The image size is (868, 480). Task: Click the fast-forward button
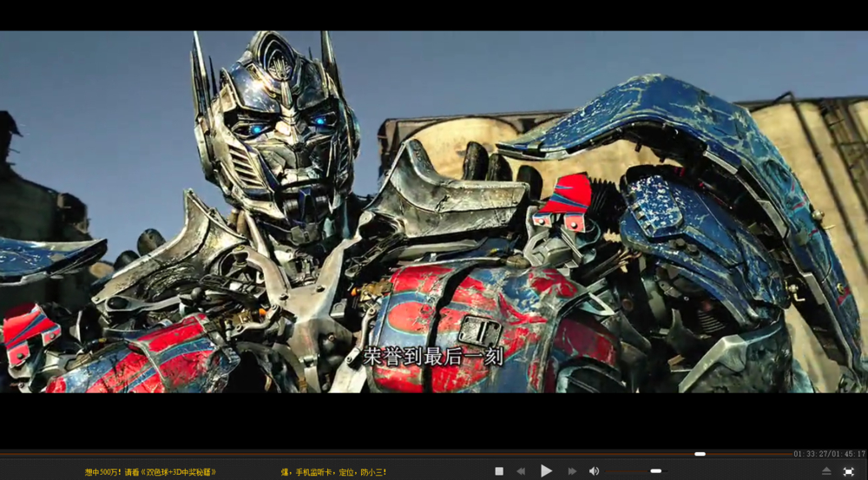[x=572, y=471]
